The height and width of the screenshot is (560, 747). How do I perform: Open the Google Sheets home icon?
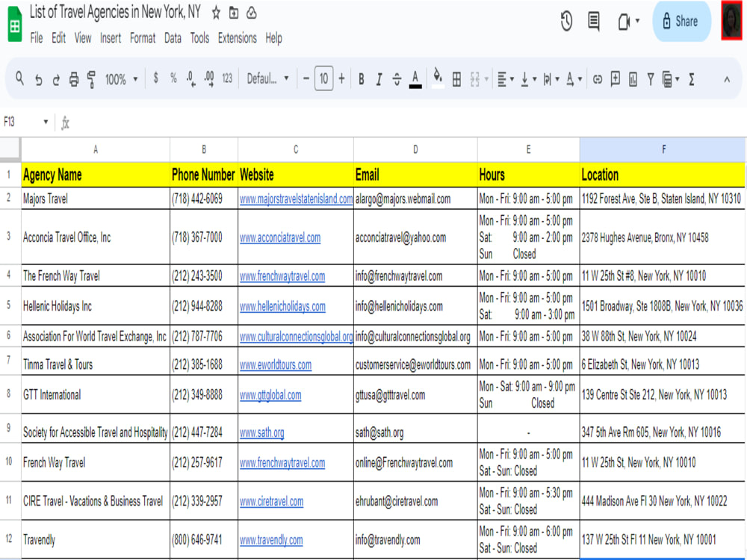15,25
